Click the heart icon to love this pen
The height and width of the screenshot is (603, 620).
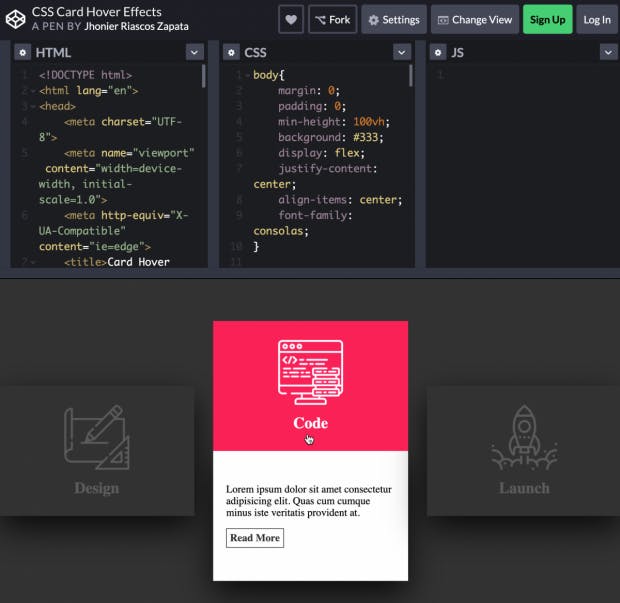click(291, 19)
